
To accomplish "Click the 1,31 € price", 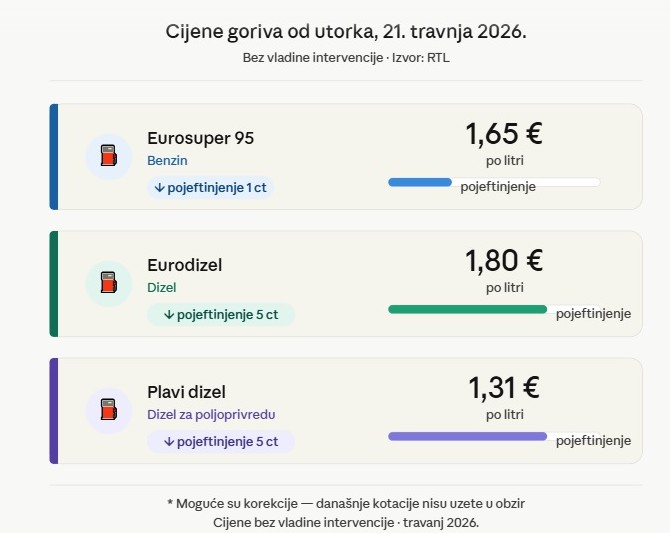I will [x=504, y=388].
